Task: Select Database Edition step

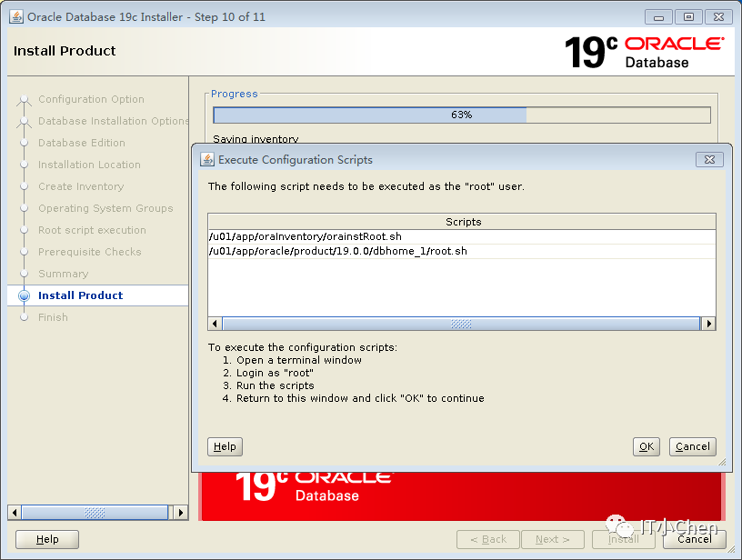Action: click(x=82, y=143)
